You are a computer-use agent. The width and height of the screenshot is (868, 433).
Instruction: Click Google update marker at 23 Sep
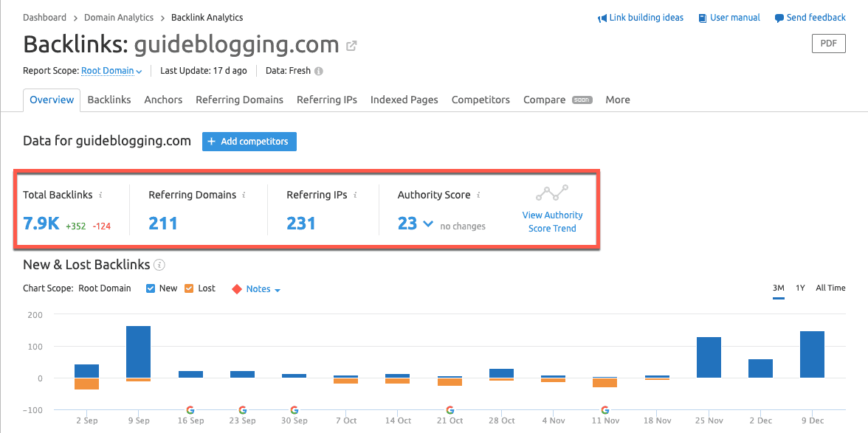click(242, 410)
